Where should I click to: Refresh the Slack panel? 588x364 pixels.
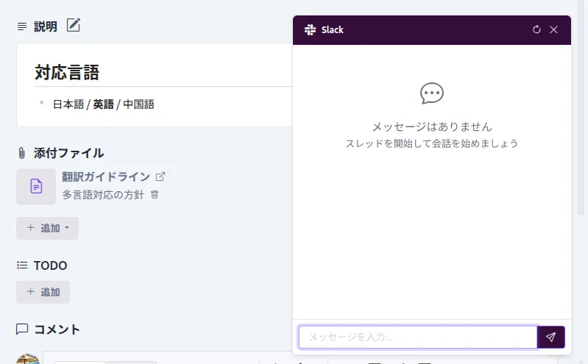[536, 29]
